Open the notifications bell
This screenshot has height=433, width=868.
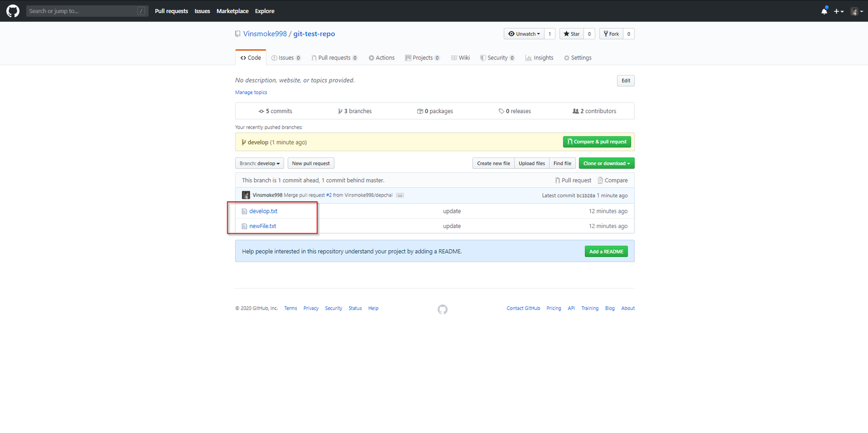pos(824,11)
